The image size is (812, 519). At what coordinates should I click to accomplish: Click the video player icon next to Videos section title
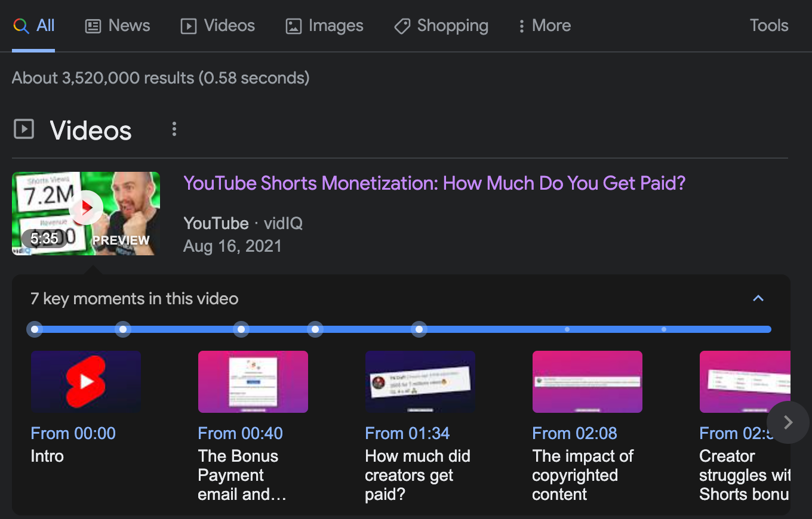click(24, 129)
